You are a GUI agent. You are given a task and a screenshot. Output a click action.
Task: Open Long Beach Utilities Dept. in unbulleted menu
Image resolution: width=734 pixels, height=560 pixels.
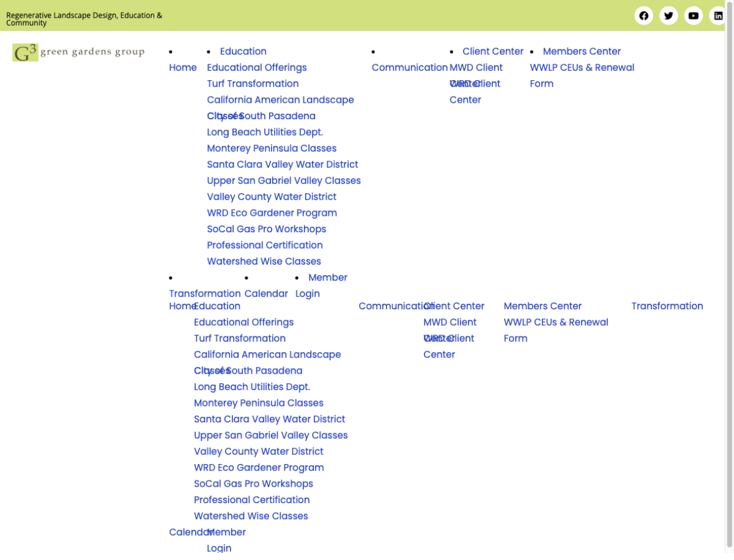(x=252, y=387)
